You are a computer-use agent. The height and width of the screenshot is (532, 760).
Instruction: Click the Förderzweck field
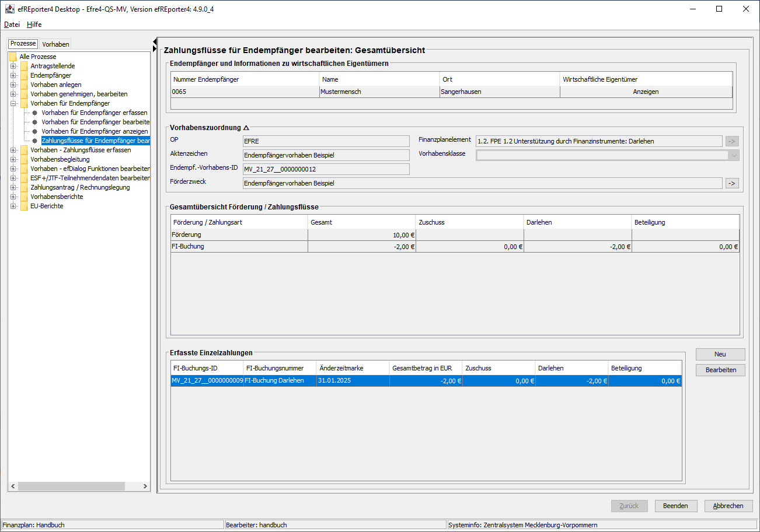pos(482,183)
